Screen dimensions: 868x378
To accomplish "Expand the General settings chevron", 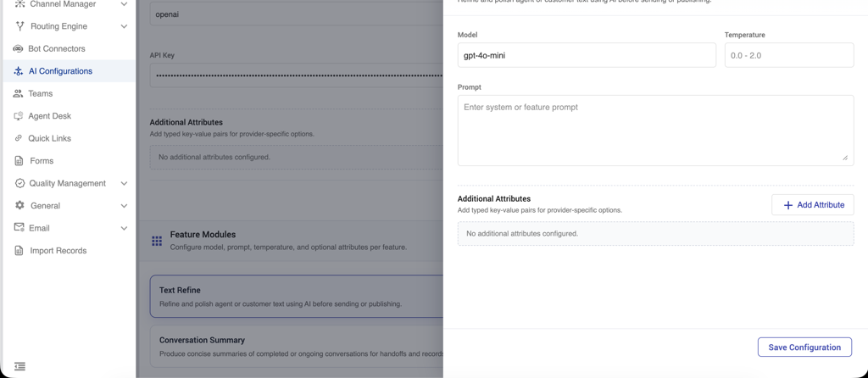I will pos(124,206).
